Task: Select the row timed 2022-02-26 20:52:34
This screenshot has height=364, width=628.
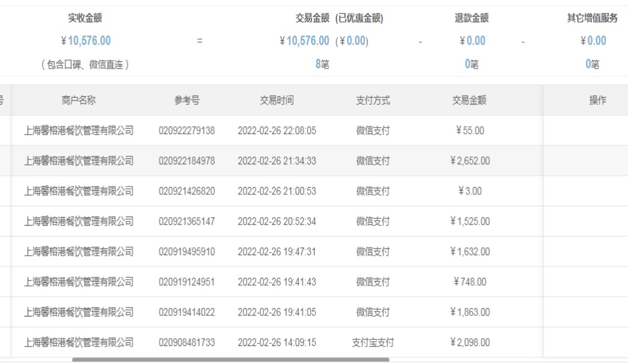Action: 277,221
